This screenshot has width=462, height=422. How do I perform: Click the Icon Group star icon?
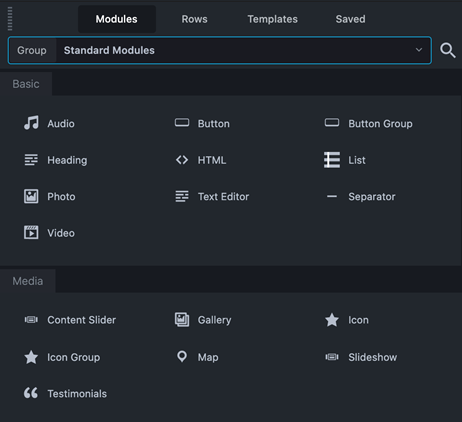tap(31, 357)
